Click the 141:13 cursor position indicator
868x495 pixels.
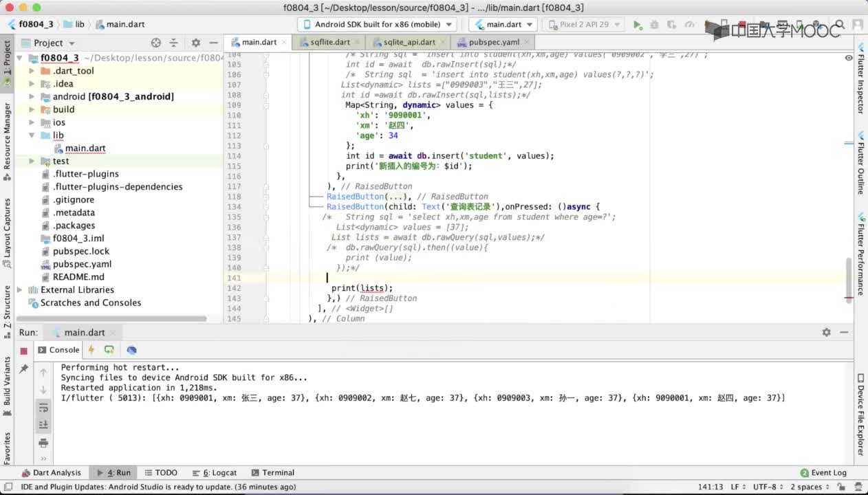click(710, 487)
